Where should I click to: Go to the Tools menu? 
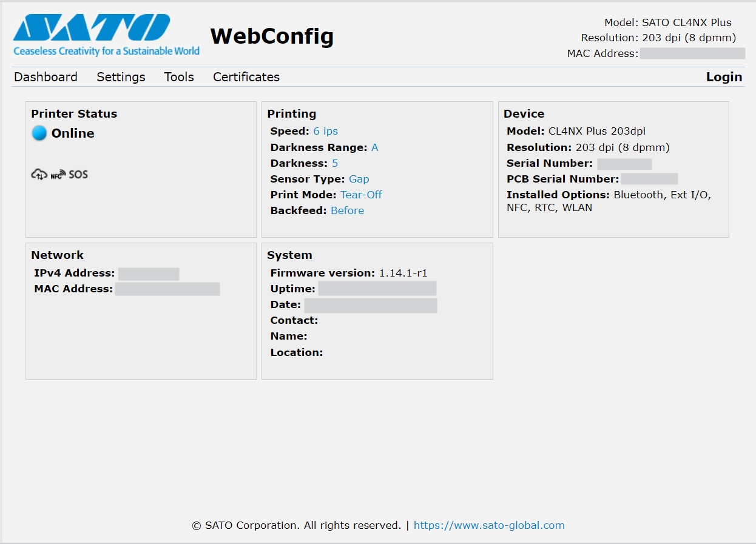pos(179,77)
